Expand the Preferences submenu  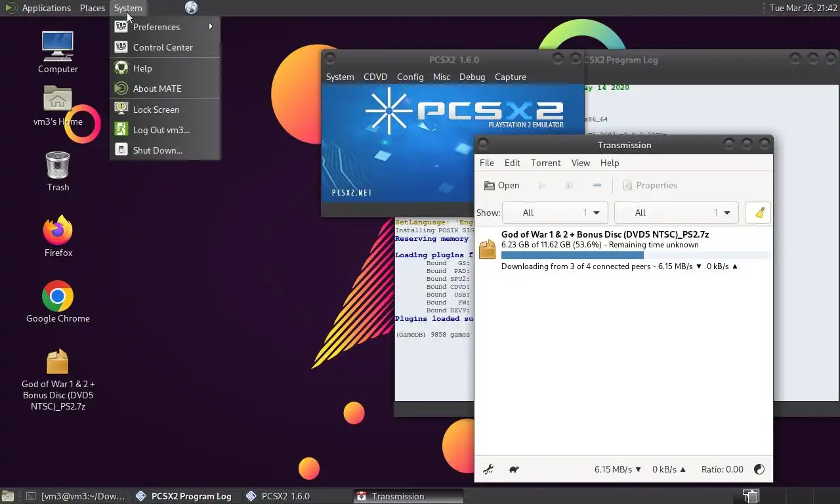(x=165, y=27)
